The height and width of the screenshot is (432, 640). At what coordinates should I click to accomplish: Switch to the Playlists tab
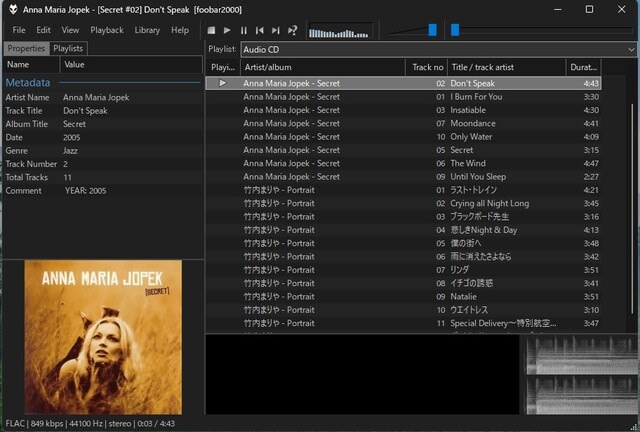coord(68,48)
